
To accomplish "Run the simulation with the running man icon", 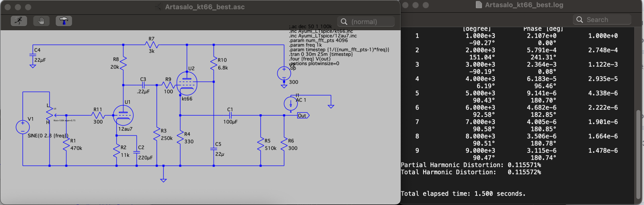I will 19,21.
